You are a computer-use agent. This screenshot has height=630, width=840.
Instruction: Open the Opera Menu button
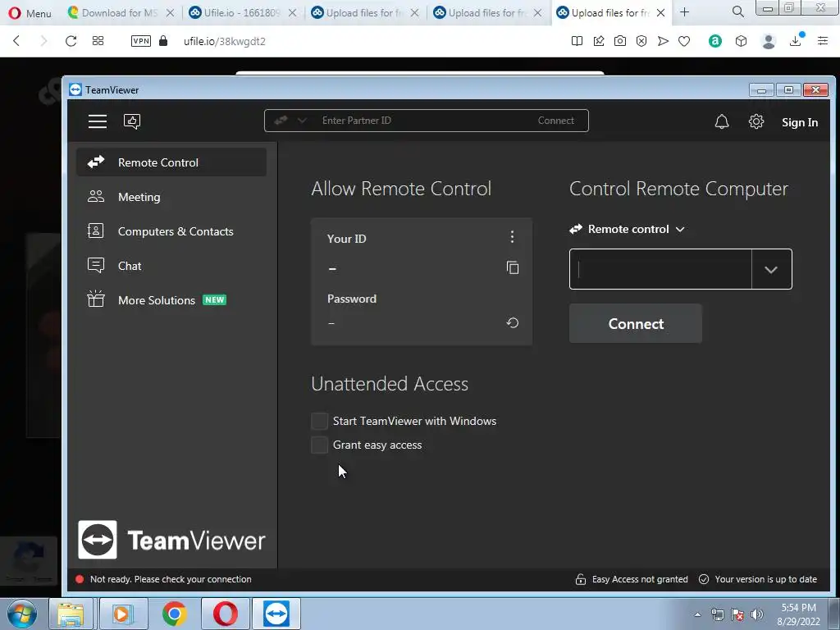[30, 13]
